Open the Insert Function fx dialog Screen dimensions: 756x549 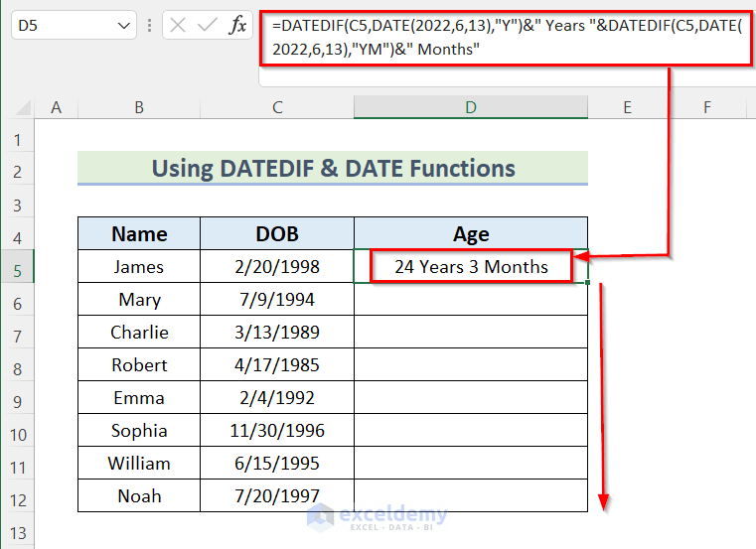pos(237,25)
